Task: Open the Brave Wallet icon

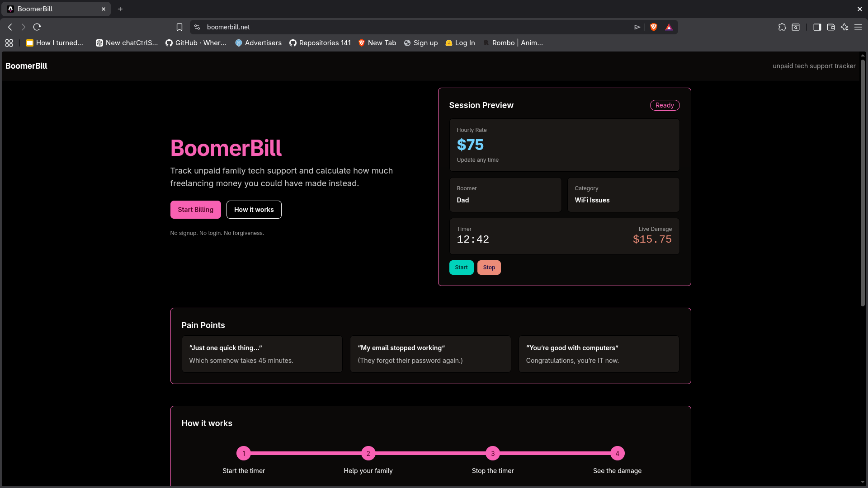Action: coord(830,27)
